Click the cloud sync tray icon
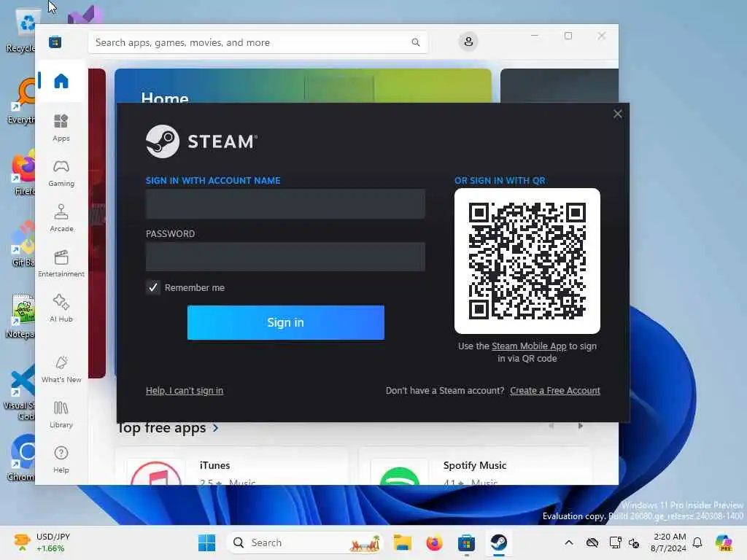Screen dimensions: 747x560 [x=592, y=542]
